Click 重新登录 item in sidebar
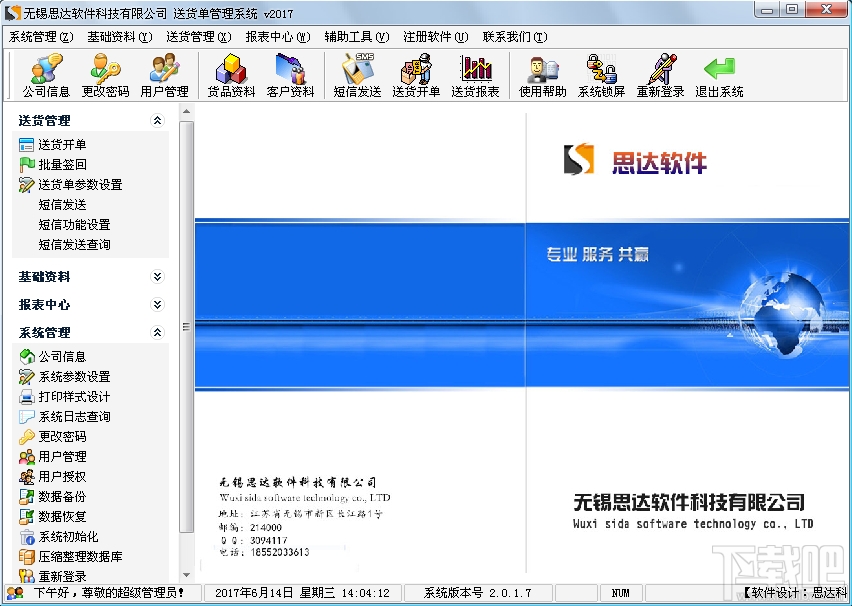 [53, 576]
